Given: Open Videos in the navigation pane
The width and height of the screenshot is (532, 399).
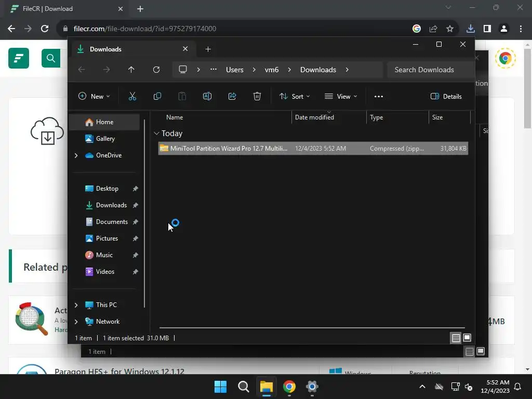Looking at the screenshot, I should (105, 271).
